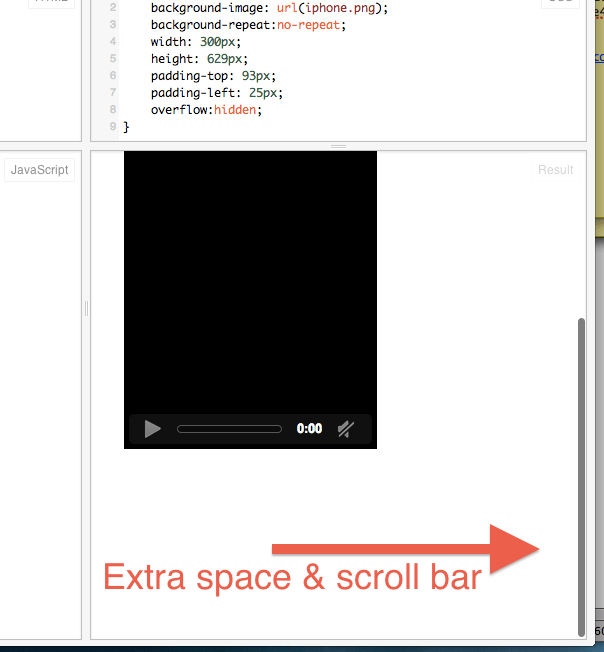Screen dimensions: 604x652
Task: Click the closing brace on line 9
Action: [126, 127]
